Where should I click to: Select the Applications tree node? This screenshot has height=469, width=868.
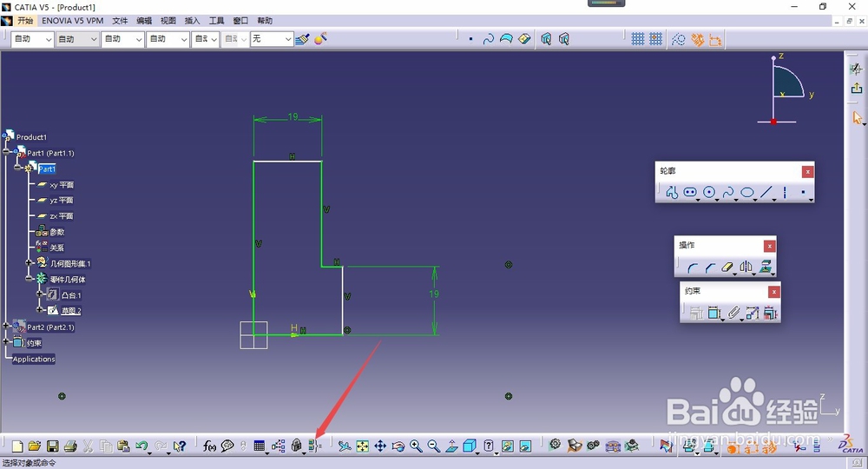[x=34, y=359]
